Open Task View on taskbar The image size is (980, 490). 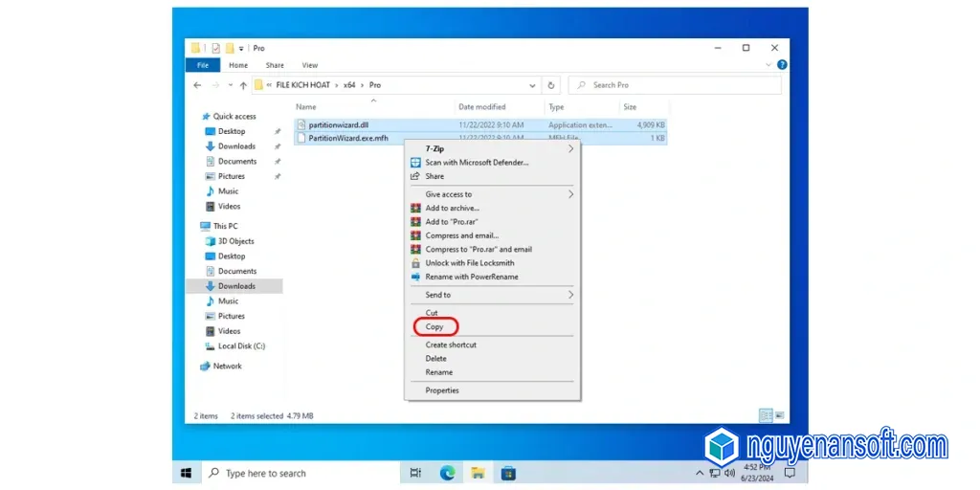415,473
